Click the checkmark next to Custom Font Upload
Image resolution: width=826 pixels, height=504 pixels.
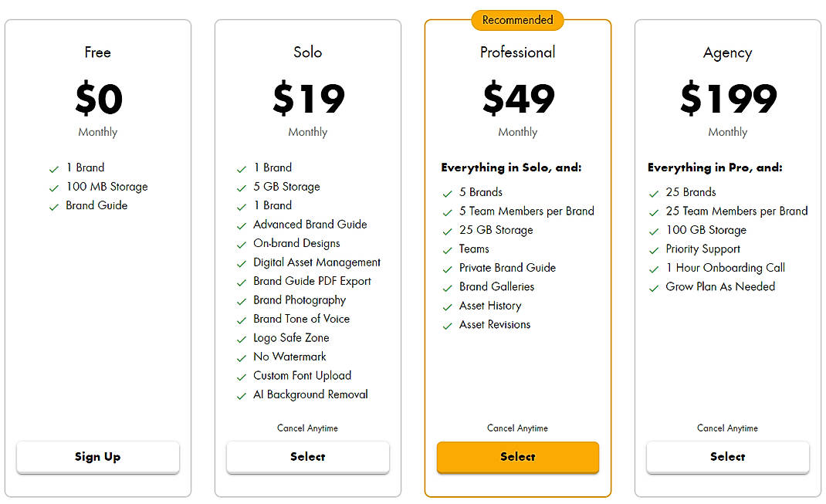coord(241,376)
